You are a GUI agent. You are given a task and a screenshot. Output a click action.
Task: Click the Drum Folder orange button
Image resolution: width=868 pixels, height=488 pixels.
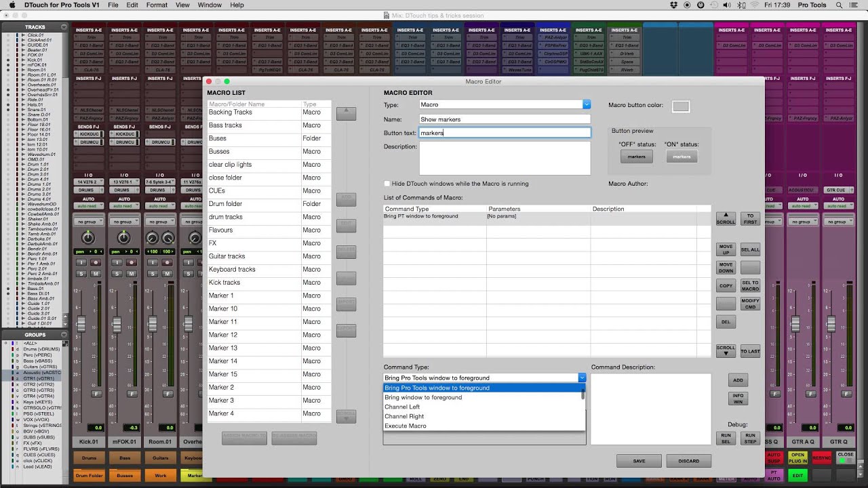[x=89, y=476]
